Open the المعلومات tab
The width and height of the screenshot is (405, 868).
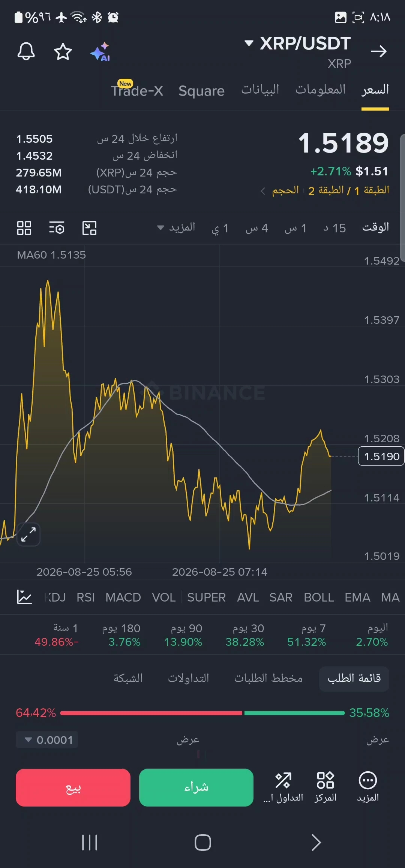point(320,90)
